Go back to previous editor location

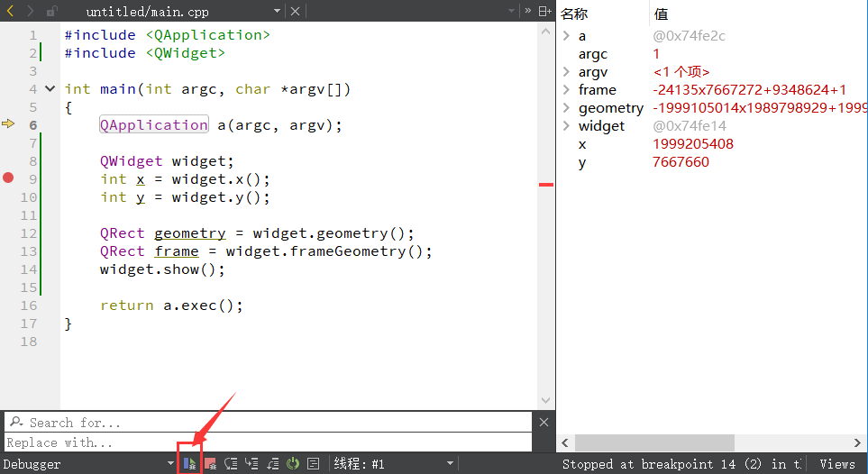10,11
